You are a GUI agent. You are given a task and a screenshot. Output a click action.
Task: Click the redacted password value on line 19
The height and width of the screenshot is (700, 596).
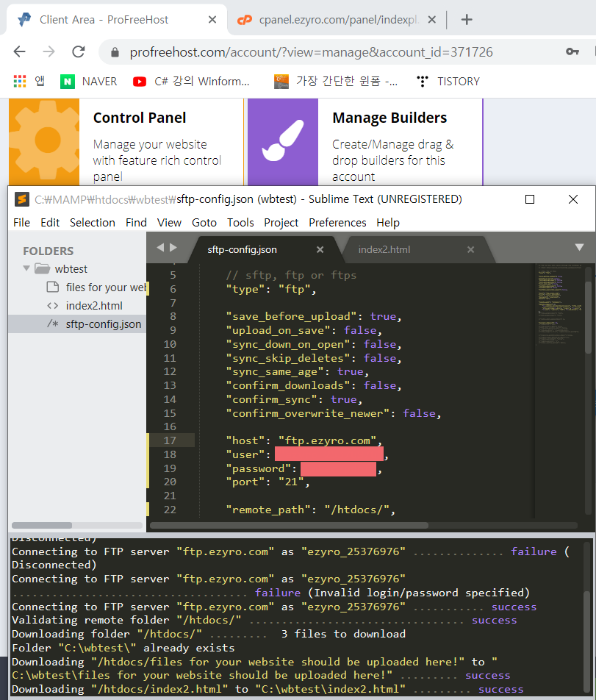tap(338, 469)
